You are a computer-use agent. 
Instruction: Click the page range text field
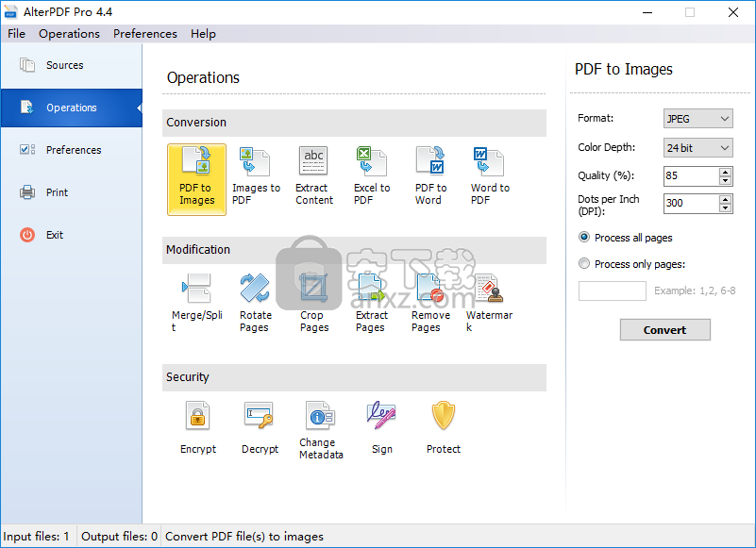(x=612, y=291)
